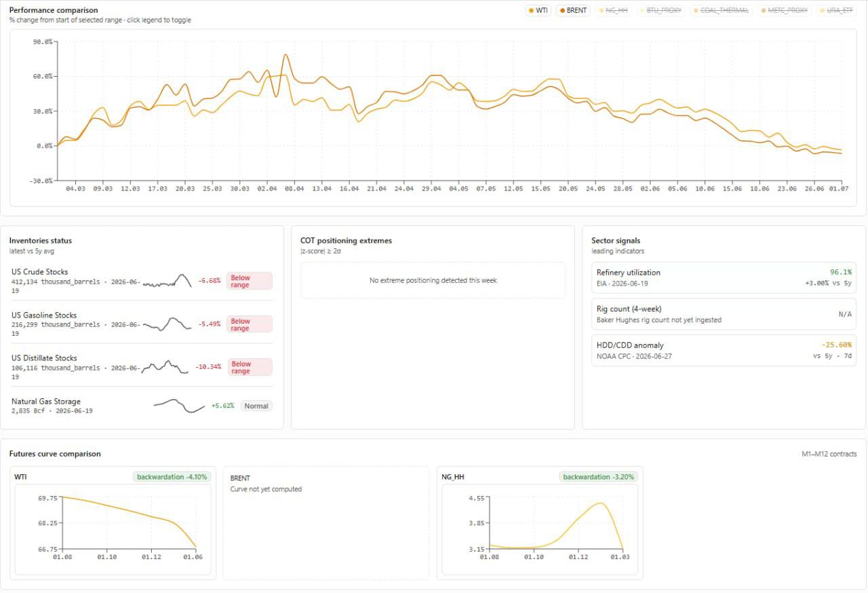Enable the NG_HH series in legend

tap(613, 11)
